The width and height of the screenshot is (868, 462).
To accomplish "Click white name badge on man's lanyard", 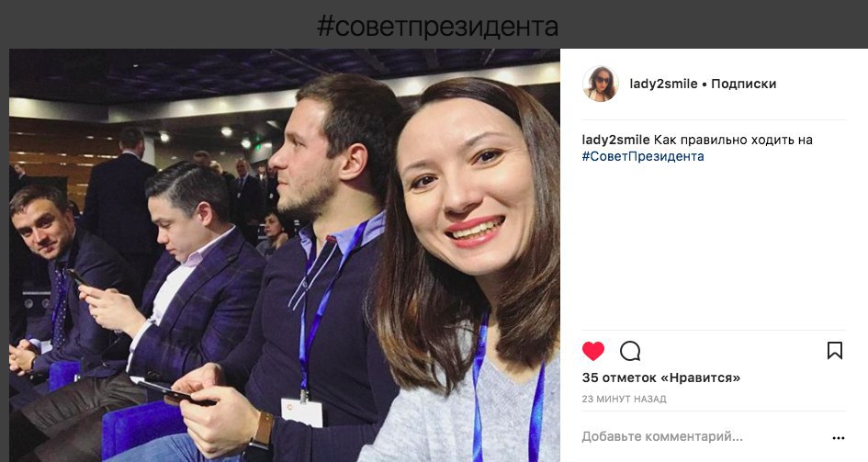I will click(301, 412).
